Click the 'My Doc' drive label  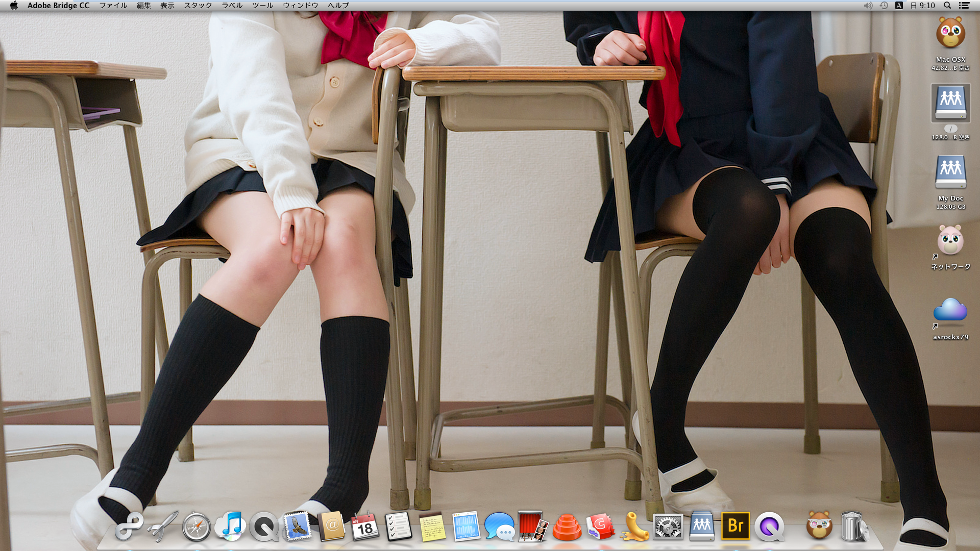(x=950, y=198)
